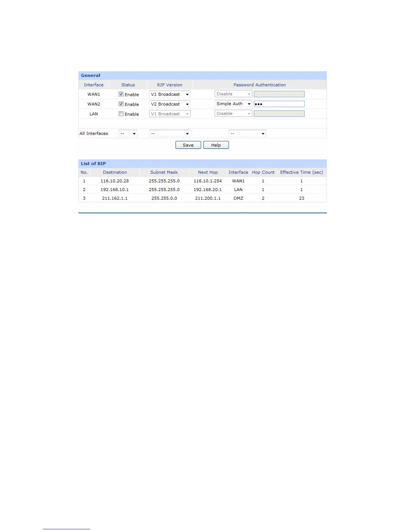
Task: Select destination 211.162.1.1 cell
Action: click(x=115, y=198)
